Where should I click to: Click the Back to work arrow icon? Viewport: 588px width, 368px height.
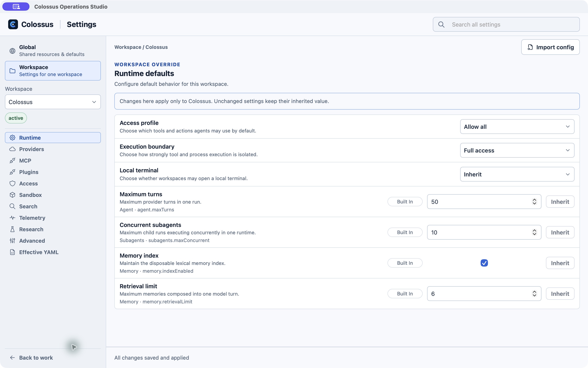12,358
